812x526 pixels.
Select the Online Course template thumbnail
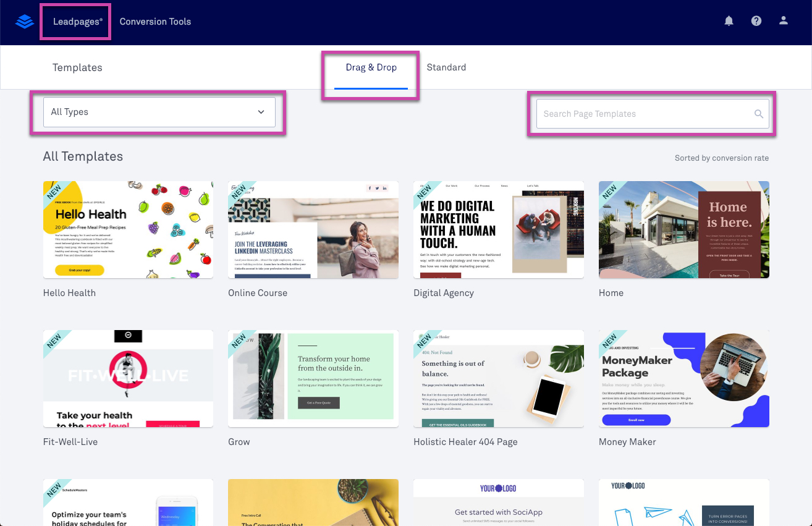(x=313, y=229)
